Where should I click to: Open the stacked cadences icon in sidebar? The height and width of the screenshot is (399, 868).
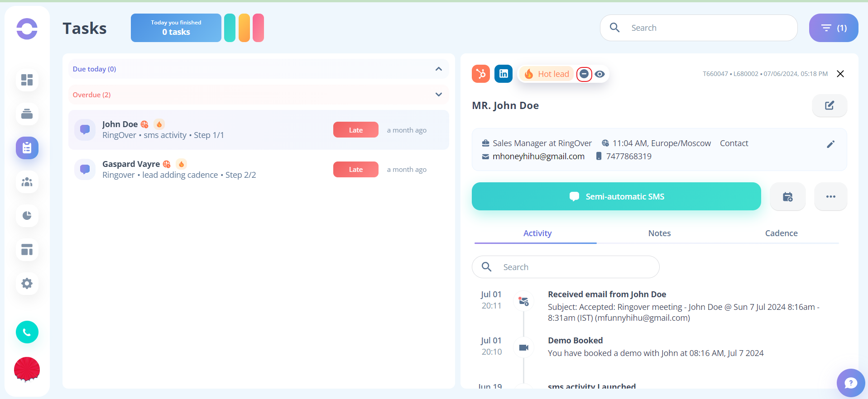pos(27,114)
